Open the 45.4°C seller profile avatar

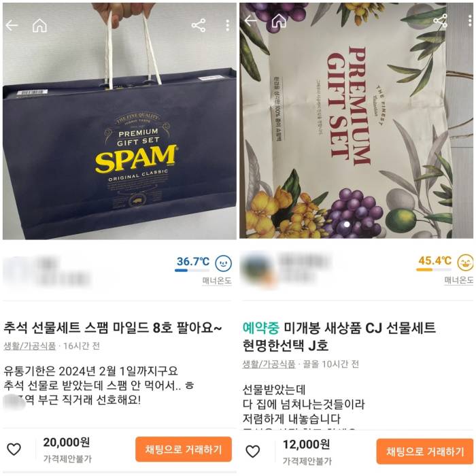(258, 269)
